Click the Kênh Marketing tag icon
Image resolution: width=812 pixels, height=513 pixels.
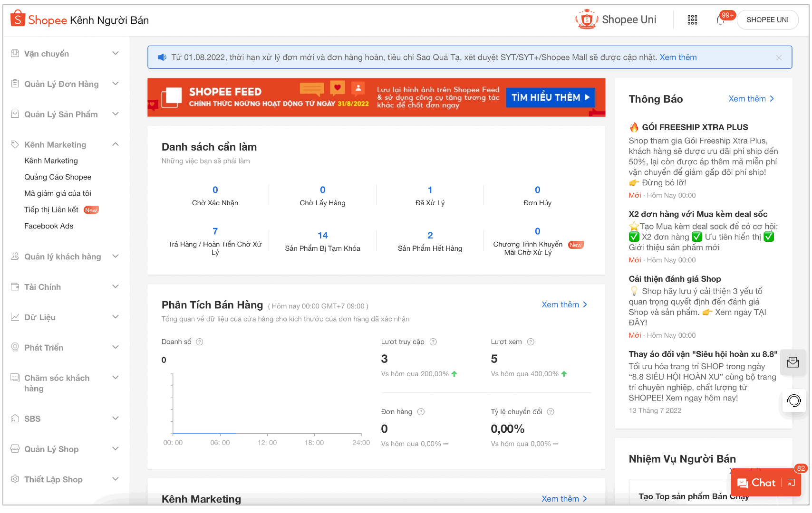[x=15, y=144]
